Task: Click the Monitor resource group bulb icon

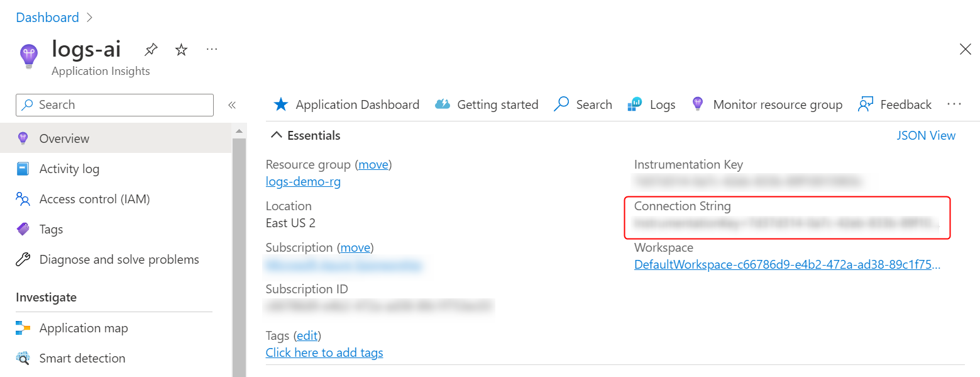Action: point(697,104)
